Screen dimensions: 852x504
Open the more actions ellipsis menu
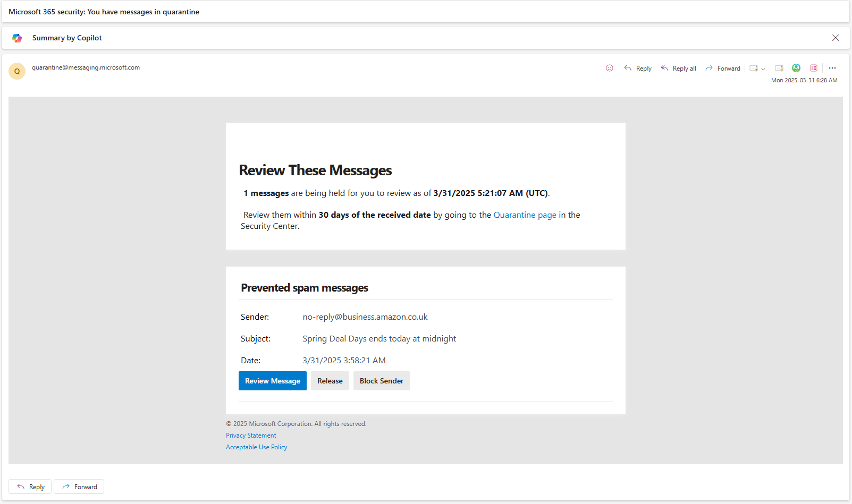[832, 68]
